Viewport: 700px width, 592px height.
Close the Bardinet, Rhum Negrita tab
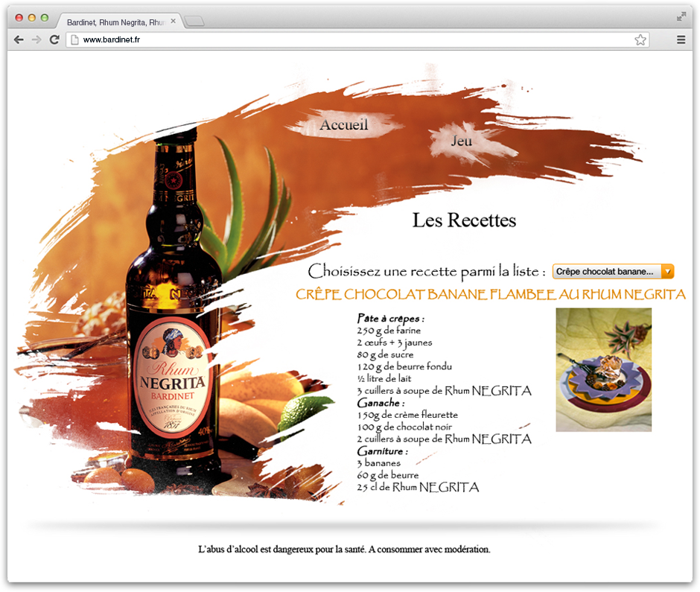(174, 22)
